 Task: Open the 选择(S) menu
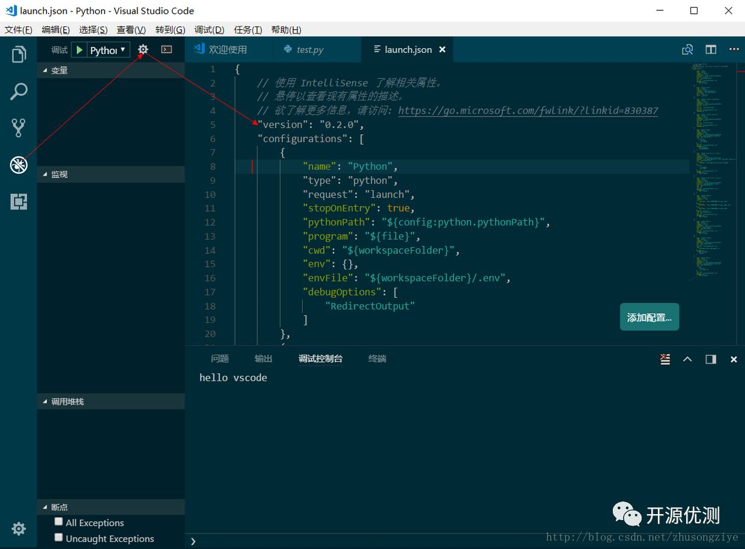[93, 30]
